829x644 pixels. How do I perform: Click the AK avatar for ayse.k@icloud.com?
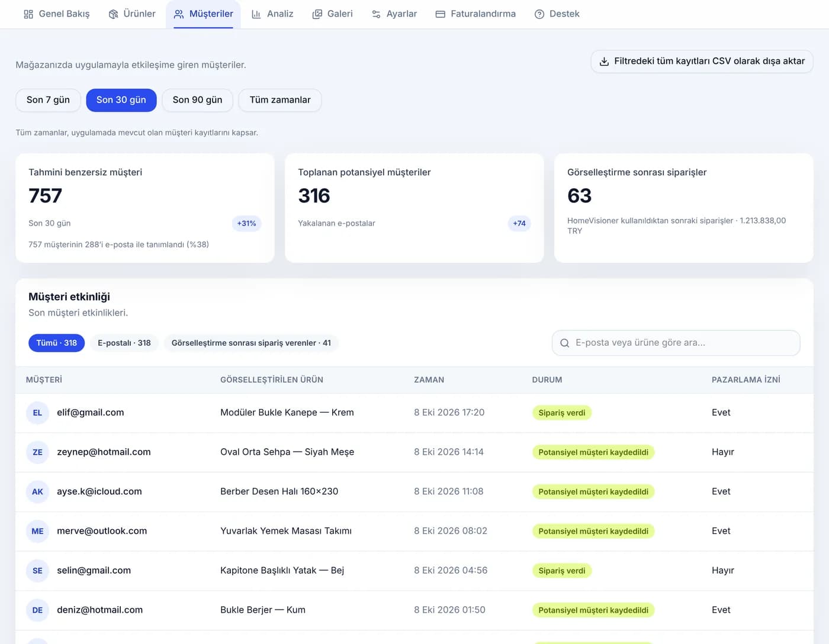(x=37, y=492)
